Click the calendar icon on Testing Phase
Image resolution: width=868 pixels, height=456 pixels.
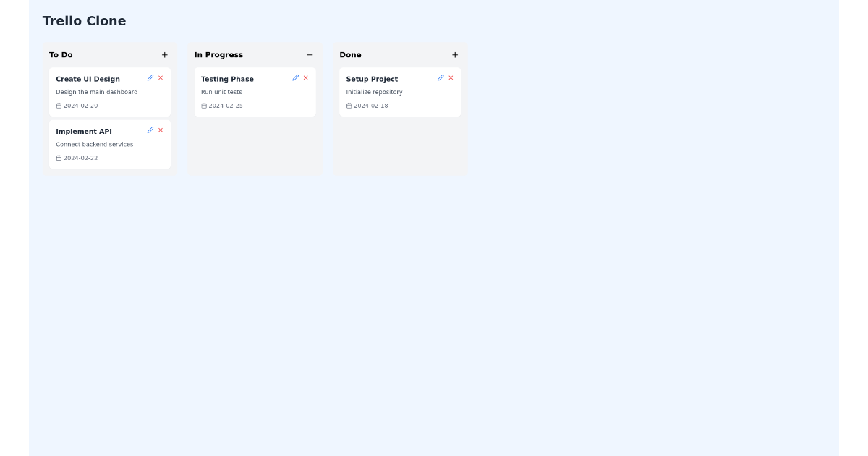tap(205, 105)
